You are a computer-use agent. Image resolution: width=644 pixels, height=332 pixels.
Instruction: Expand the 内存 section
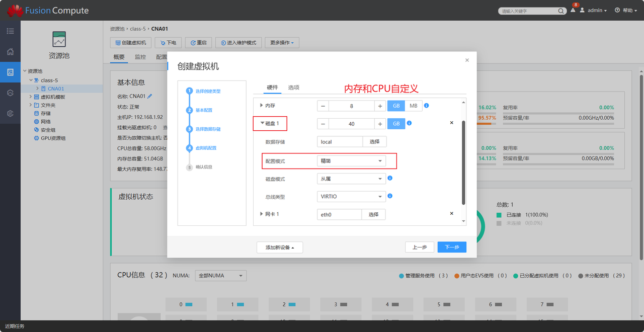261,106
